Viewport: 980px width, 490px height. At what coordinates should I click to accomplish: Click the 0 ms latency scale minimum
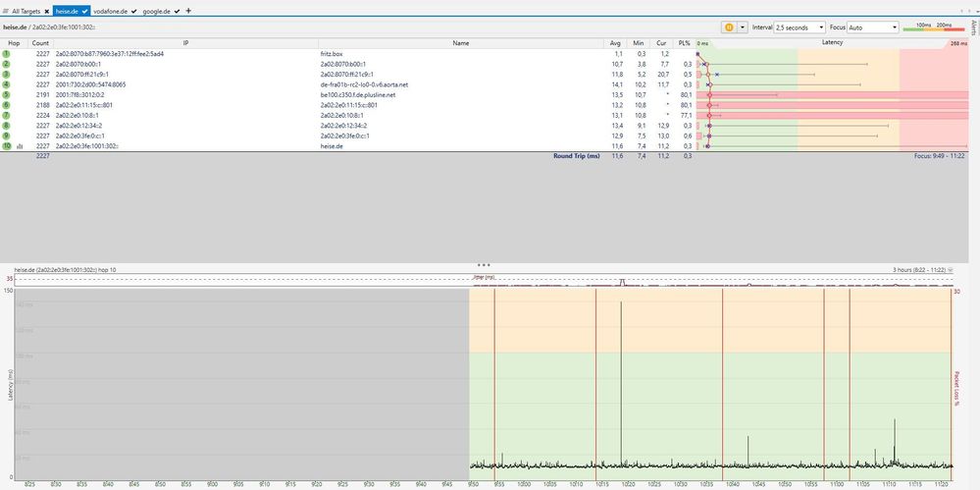[703, 44]
